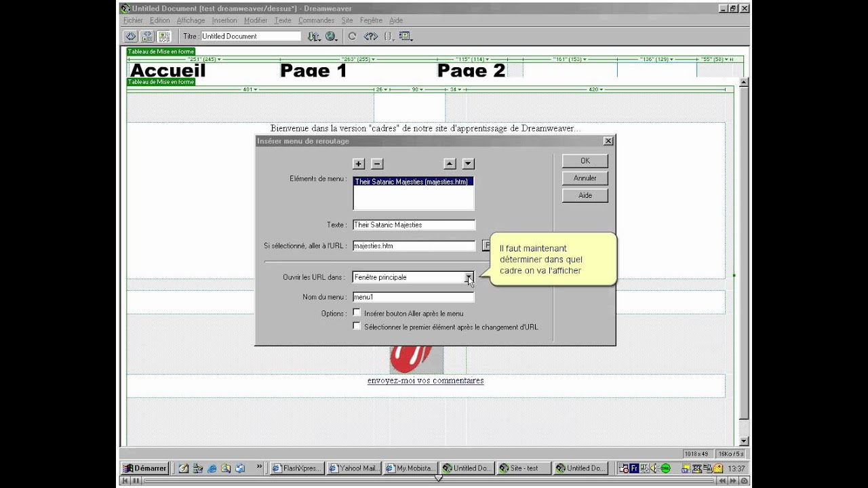
Task: Open the Démarrer start menu
Action: click(x=145, y=468)
